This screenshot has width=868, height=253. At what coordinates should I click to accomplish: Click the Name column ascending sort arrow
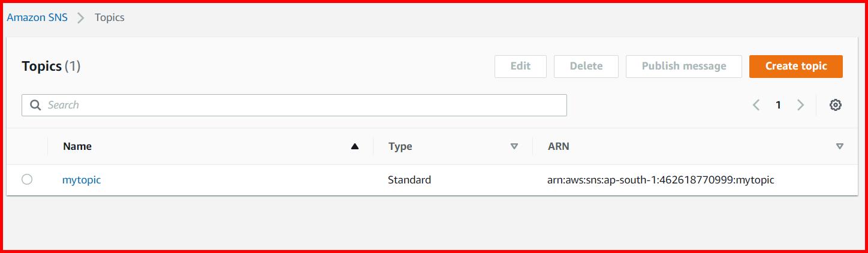click(x=355, y=146)
